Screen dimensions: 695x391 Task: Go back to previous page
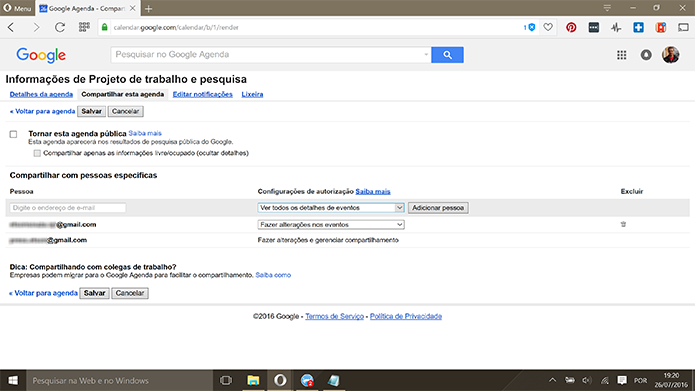pyautogui.click(x=12, y=27)
